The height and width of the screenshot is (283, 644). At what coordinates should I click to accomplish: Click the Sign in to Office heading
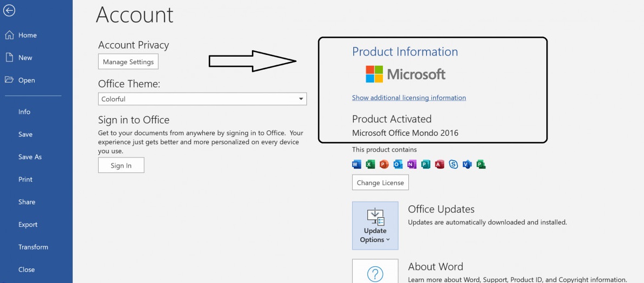(x=133, y=120)
